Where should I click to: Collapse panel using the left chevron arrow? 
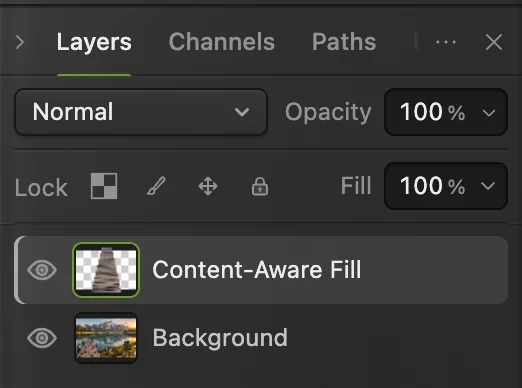click(20, 42)
